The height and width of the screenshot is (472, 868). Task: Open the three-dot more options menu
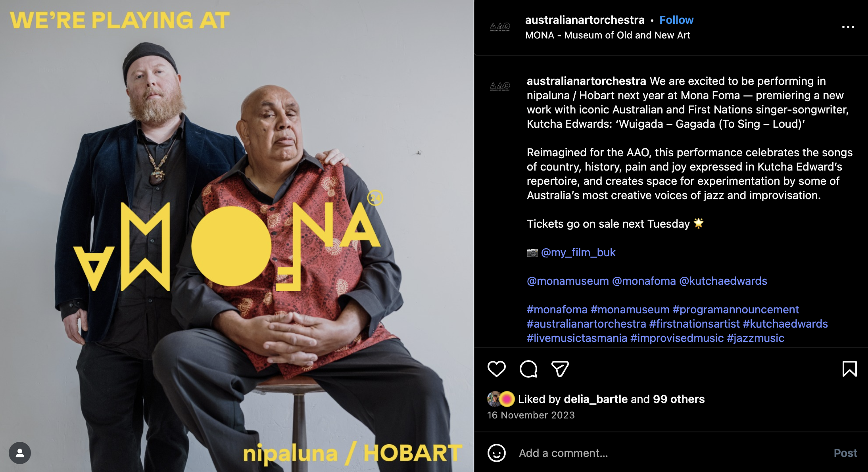coord(848,27)
